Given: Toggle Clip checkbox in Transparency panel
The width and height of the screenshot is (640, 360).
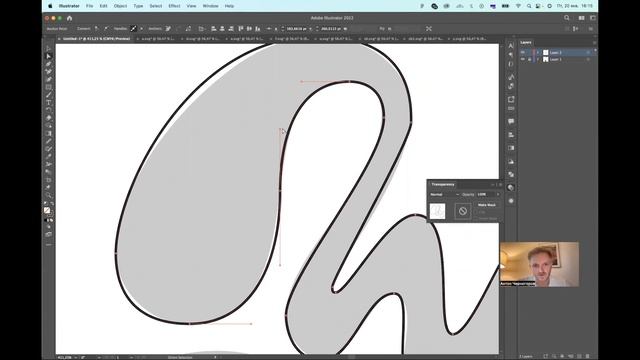Looking at the screenshot, I should coord(476,212).
